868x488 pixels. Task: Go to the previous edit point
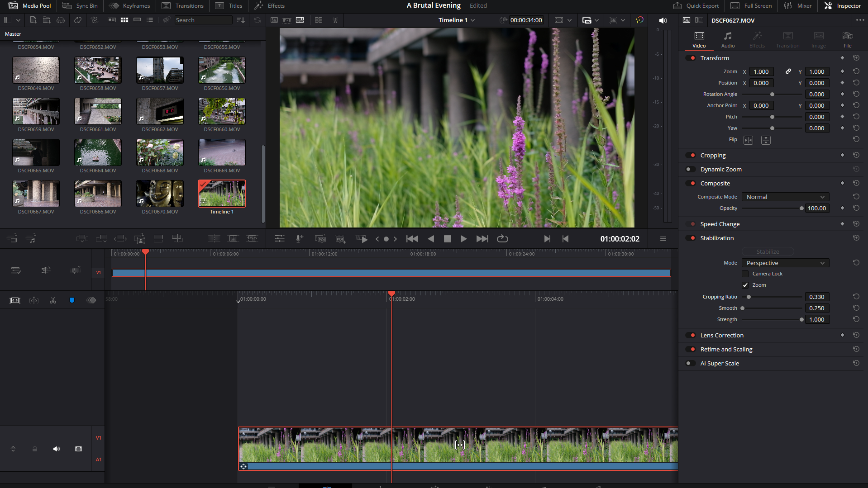565,239
